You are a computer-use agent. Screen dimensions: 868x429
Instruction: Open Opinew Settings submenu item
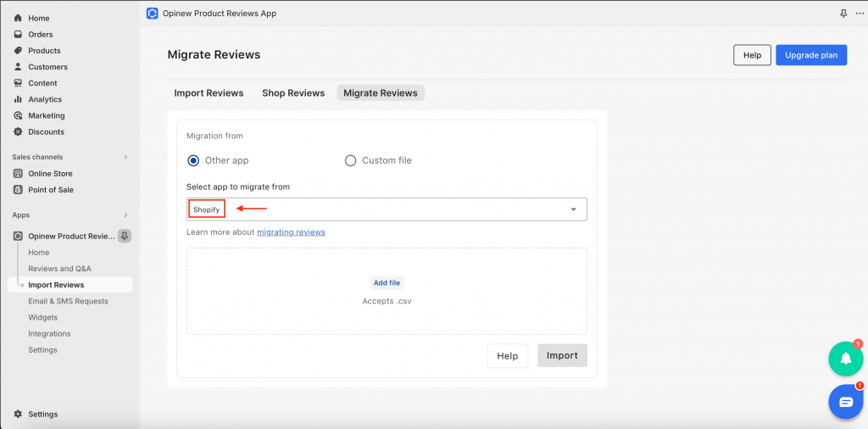[42, 350]
